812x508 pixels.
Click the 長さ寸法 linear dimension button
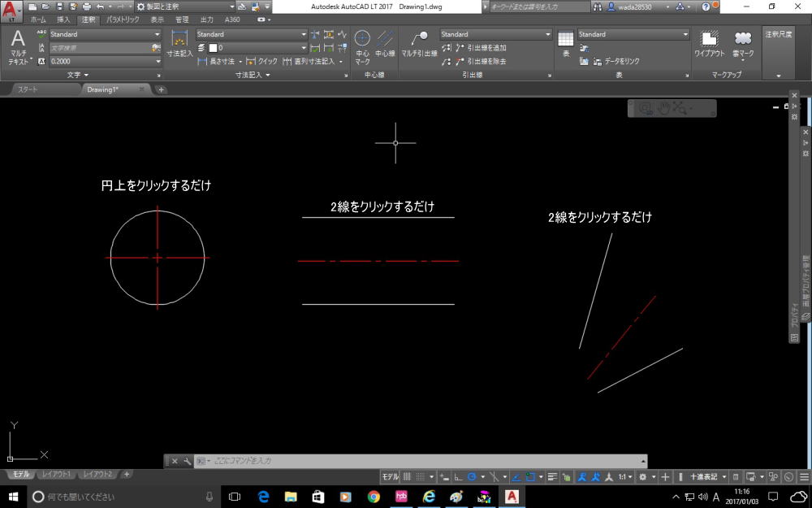pyautogui.click(x=218, y=61)
